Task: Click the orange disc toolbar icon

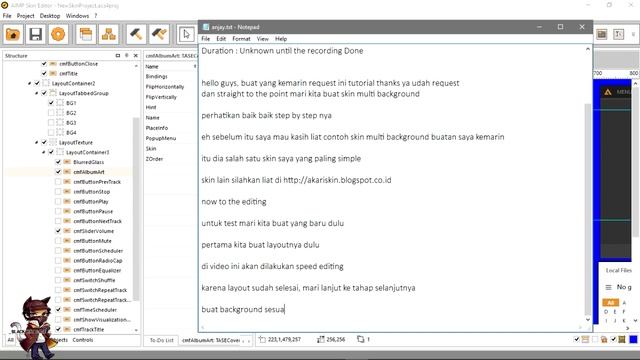Action: pyautogui.click(x=58, y=34)
